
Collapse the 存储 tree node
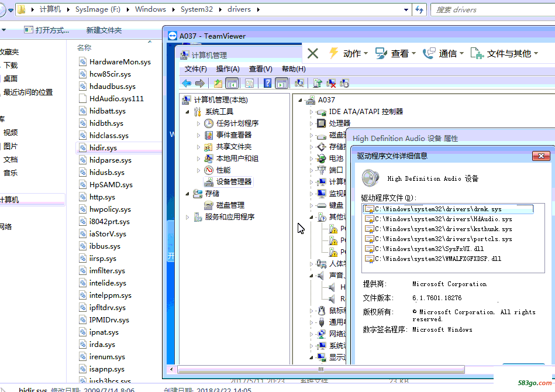pos(188,194)
